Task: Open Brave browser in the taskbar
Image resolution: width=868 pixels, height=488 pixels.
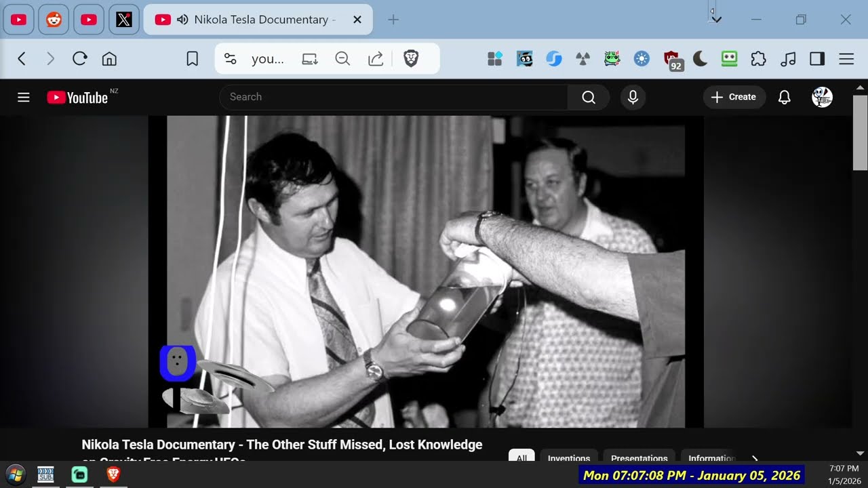Action: (x=113, y=474)
